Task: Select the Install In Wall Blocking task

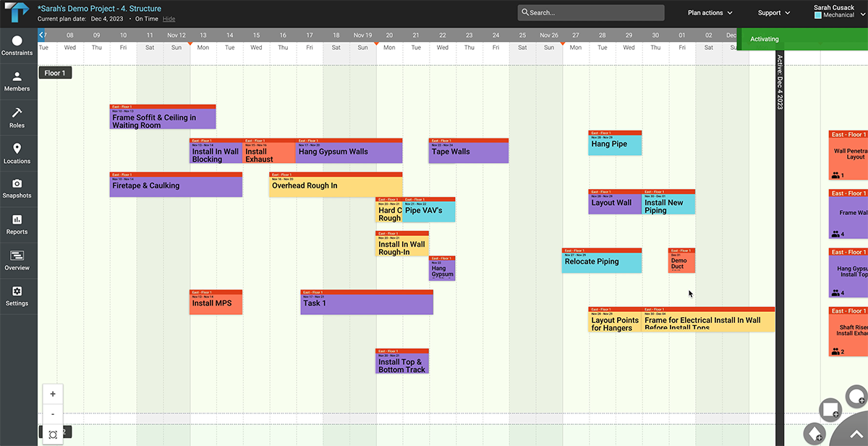Action: (216, 151)
